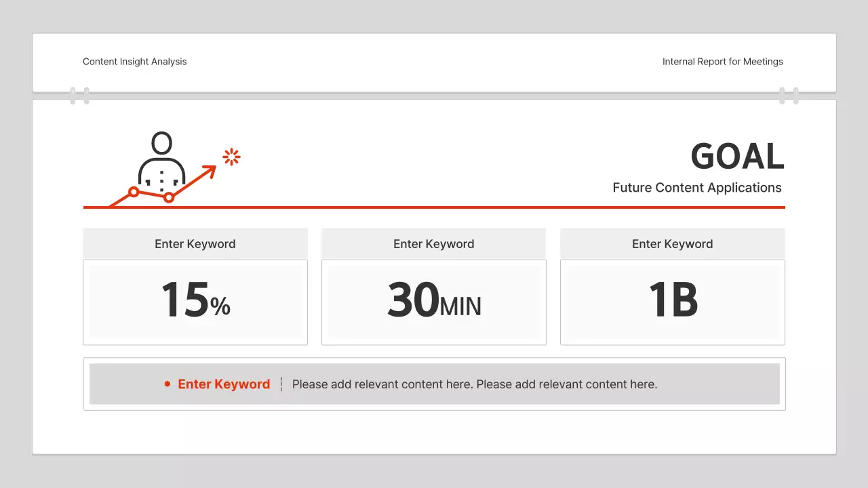This screenshot has width=868, height=488.
Task: Click the person growth chart icon
Action: (162, 169)
